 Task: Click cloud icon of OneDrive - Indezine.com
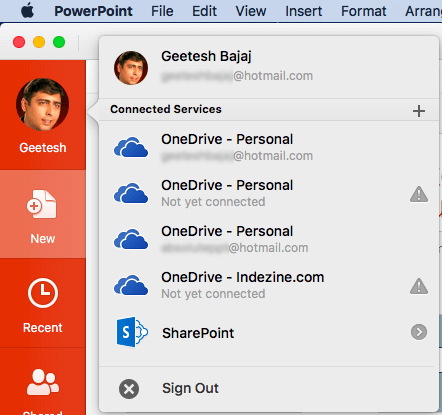(x=131, y=285)
